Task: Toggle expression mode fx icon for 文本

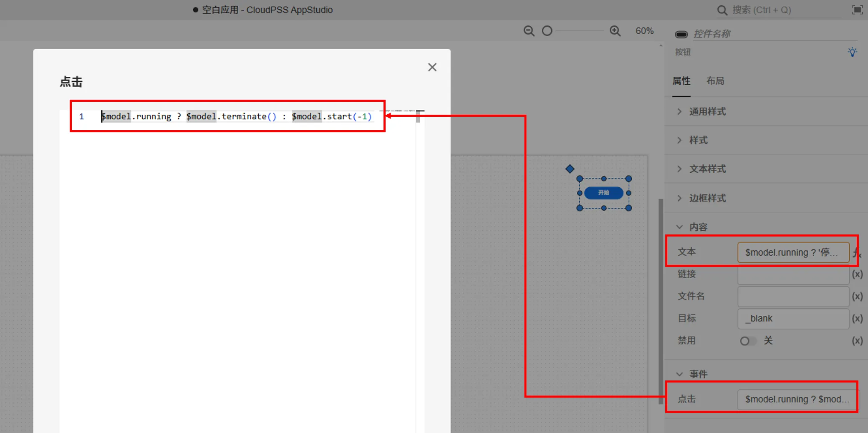Action: (x=857, y=252)
